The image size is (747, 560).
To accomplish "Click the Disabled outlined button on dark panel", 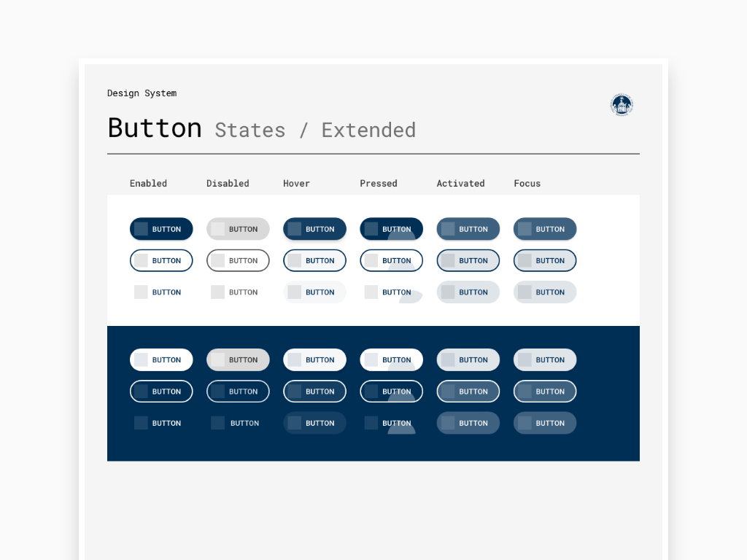I will coord(239,392).
